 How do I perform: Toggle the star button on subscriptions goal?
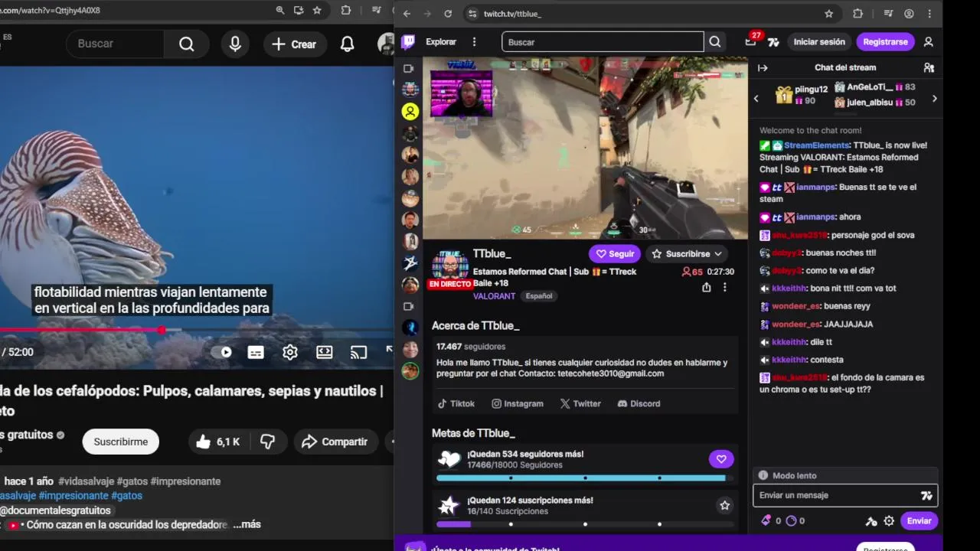(x=724, y=505)
